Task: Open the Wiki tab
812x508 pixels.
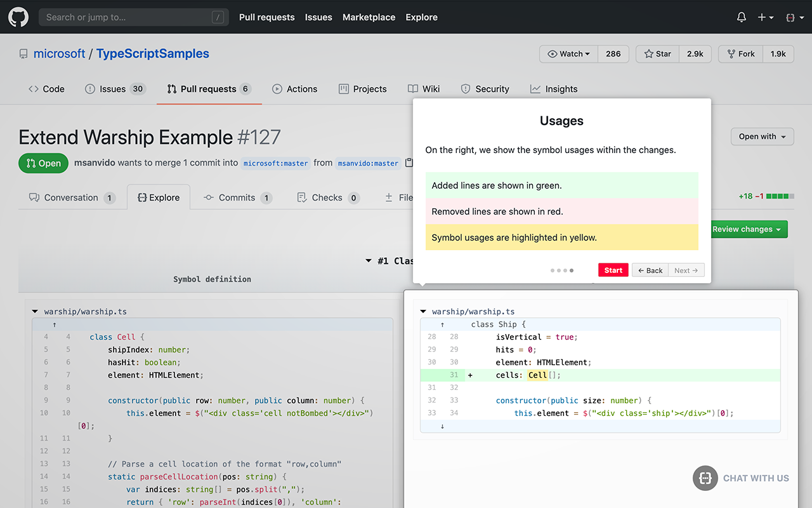Action: (424, 89)
